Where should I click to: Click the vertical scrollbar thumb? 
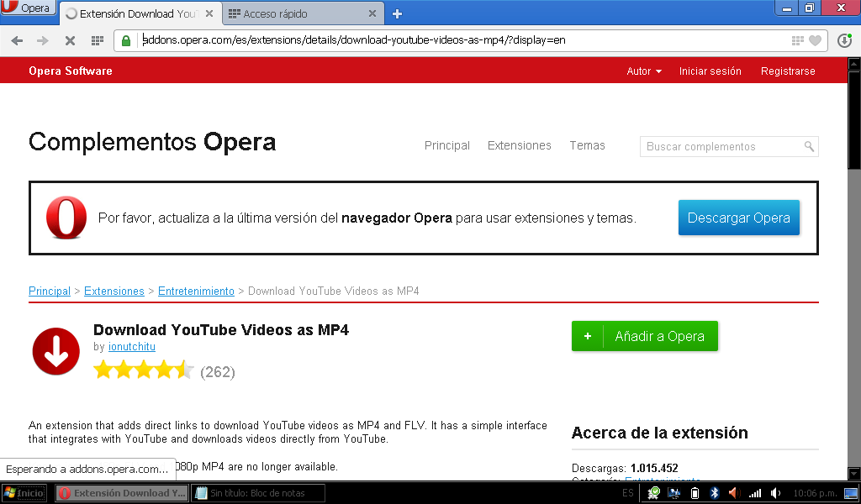tap(854, 120)
